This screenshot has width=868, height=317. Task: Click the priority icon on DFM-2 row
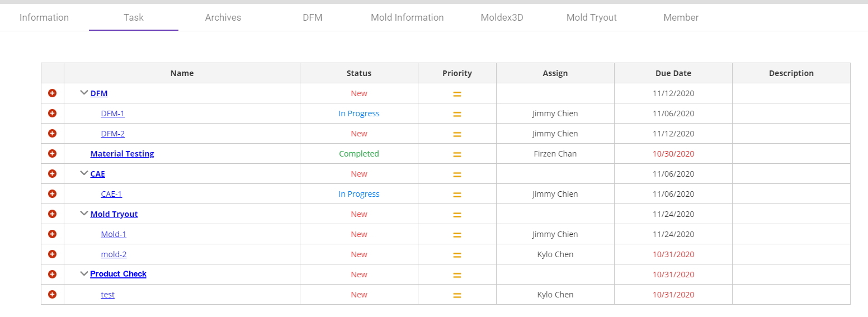[x=457, y=134]
